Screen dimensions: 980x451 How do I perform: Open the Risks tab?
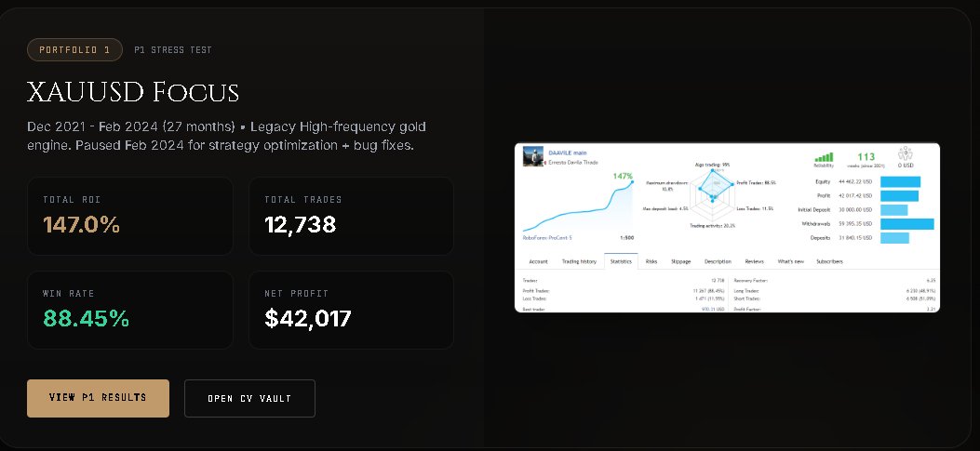coord(651,261)
